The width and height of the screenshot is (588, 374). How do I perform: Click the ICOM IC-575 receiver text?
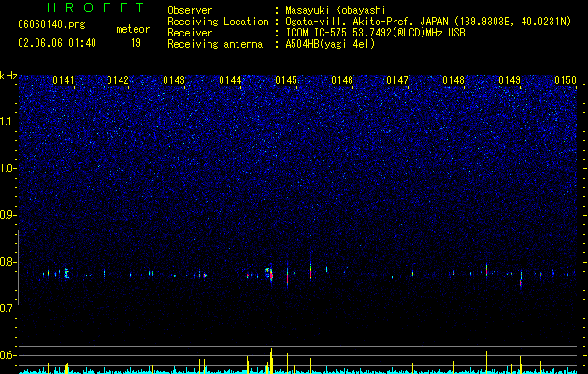point(375,33)
